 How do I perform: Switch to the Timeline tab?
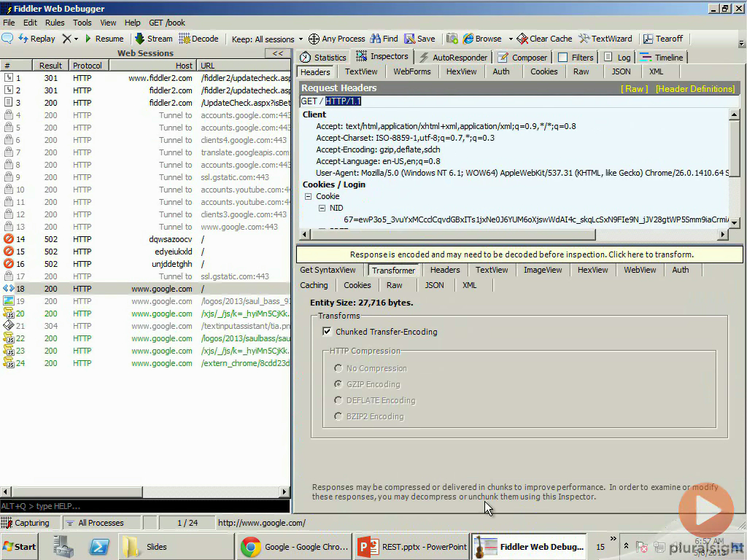point(662,57)
